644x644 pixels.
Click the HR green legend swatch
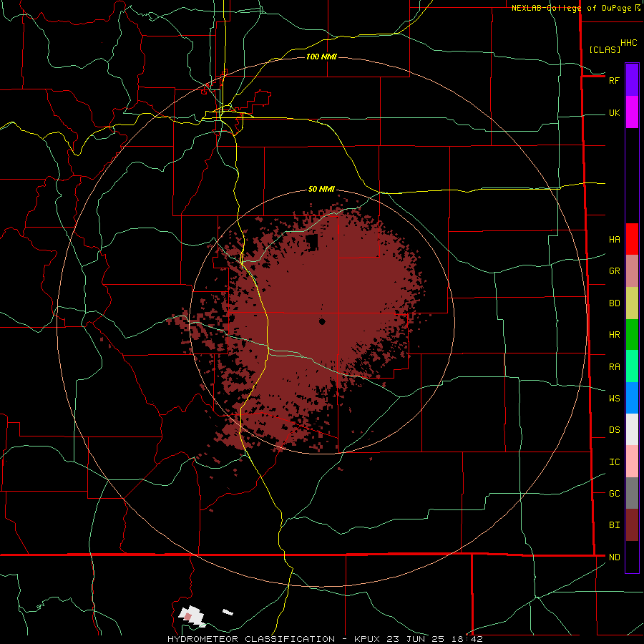(x=632, y=335)
